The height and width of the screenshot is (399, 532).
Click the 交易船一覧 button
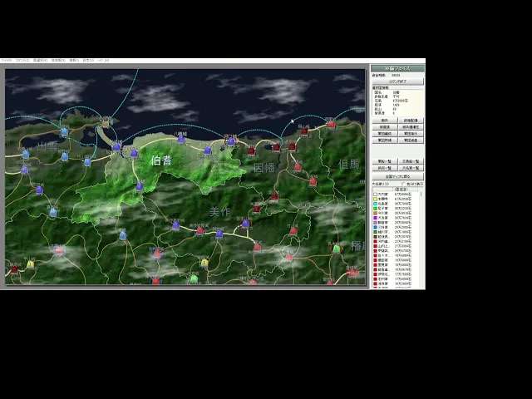pyautogui.click(x=411, y=161)
